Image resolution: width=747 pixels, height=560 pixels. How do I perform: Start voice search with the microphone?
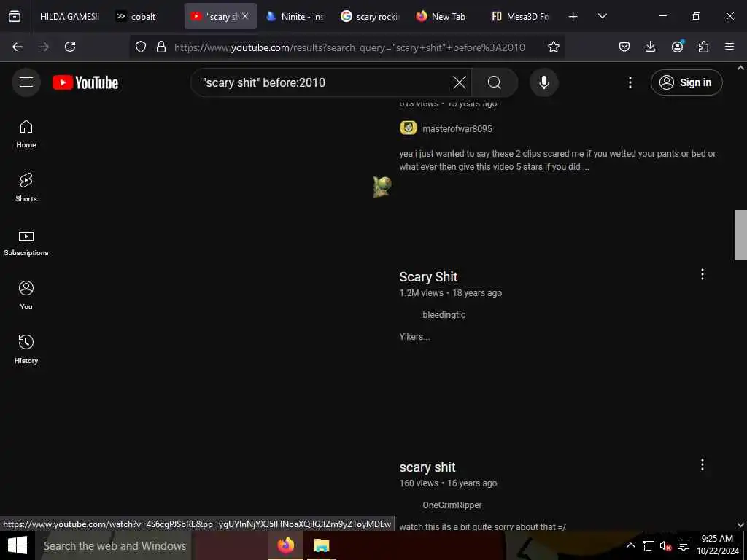coord(543,82)
